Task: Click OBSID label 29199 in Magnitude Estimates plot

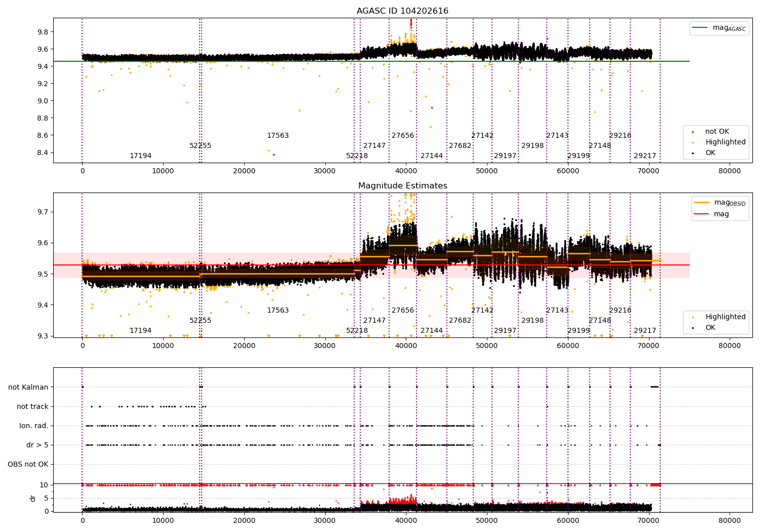Action: pyautogui.click(x=579, y=331)
